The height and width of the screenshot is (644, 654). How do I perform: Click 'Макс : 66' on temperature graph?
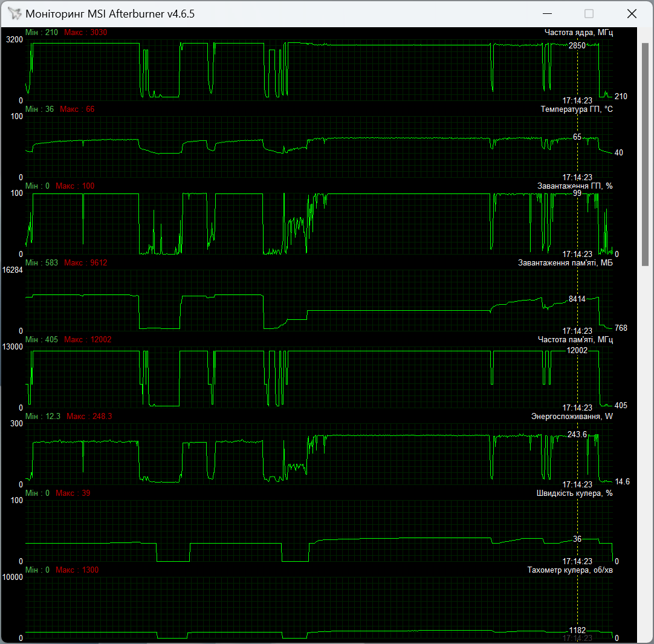click(77, 109)
